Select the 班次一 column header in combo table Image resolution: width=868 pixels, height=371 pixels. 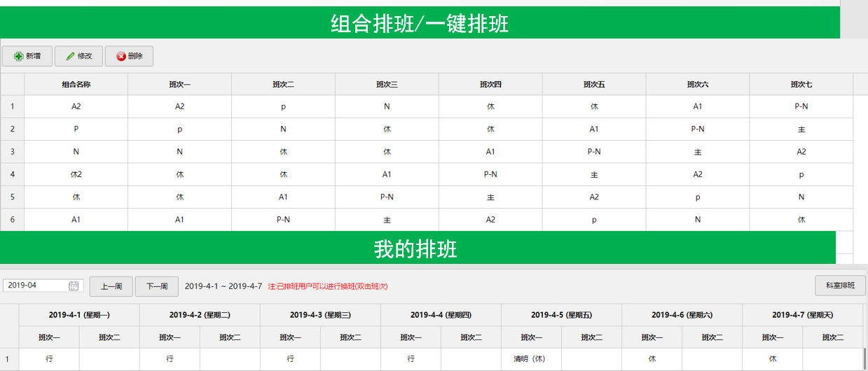tap(179, 84)
